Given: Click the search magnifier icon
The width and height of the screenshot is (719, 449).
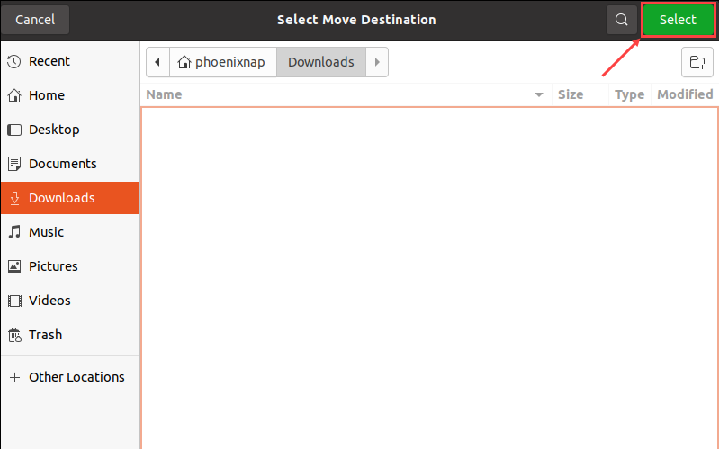Looking at the screenshot, I should pyautogui.click(x=622, y=20).
